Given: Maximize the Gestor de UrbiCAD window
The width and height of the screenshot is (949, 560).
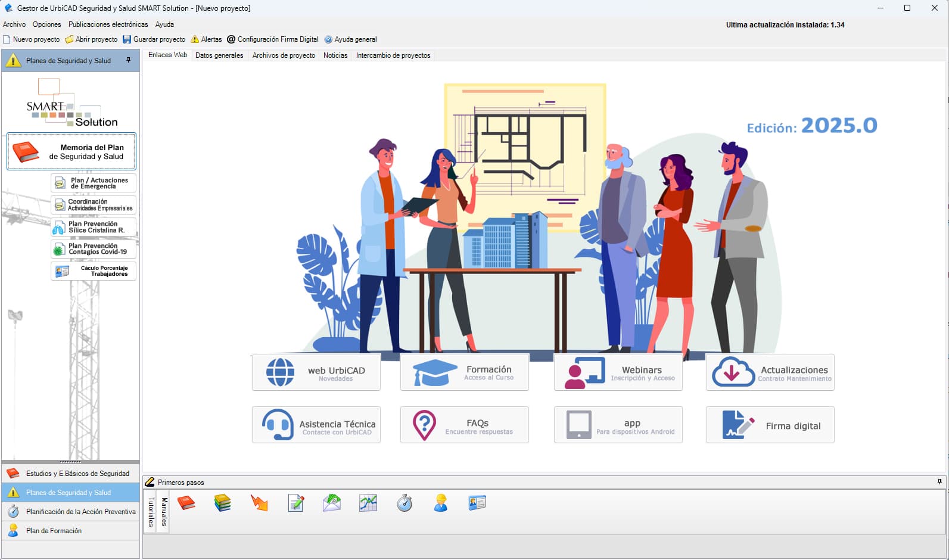Looking at the screenshot, I should pyautogui.click(x=907, y=8).
